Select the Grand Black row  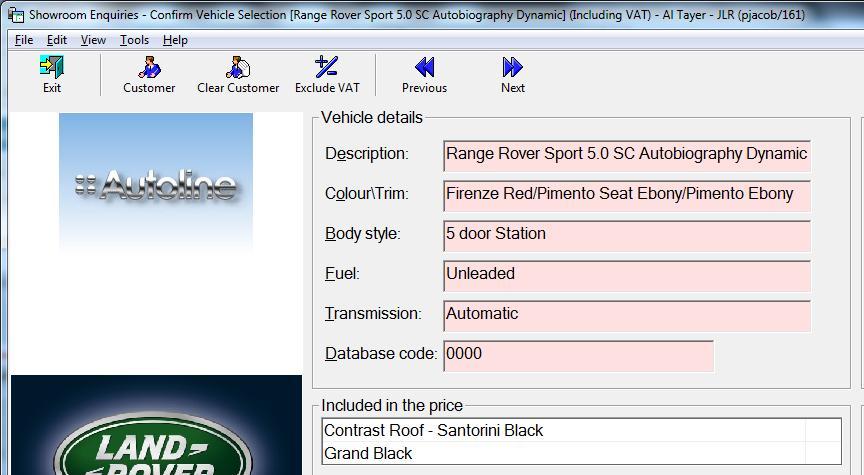pyautogui.click(x=581, y=453)
